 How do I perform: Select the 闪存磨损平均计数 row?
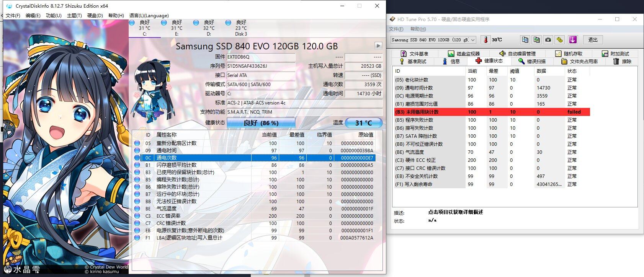(254, 165)
